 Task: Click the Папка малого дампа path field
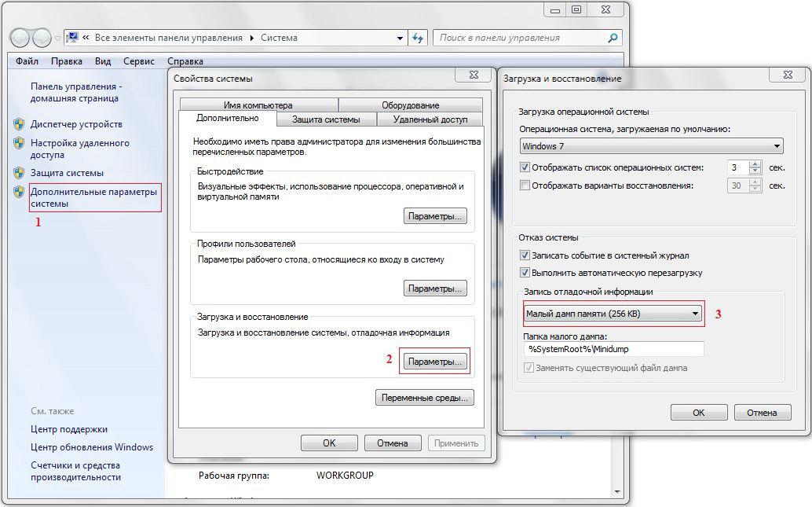(x=613, y=348)
